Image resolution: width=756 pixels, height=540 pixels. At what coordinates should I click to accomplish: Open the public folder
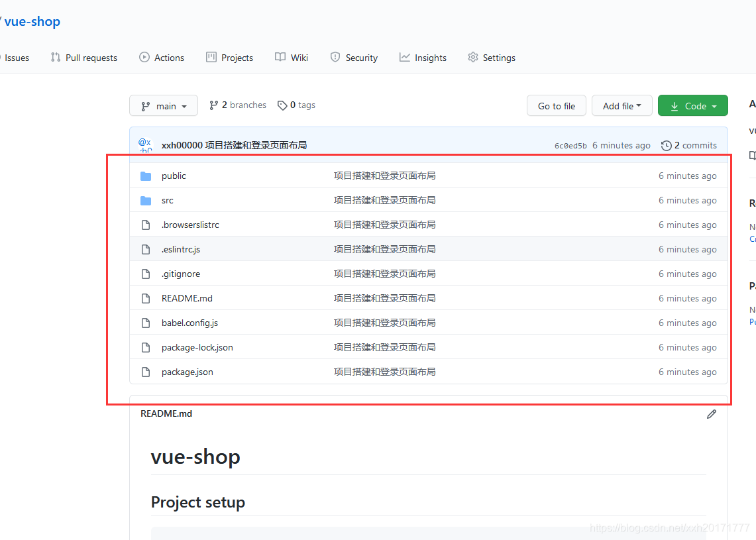coord(174,176)
